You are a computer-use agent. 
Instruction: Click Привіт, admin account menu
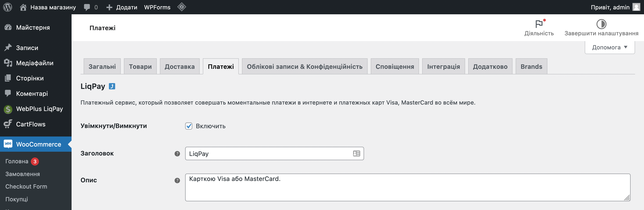click(610, 7)
